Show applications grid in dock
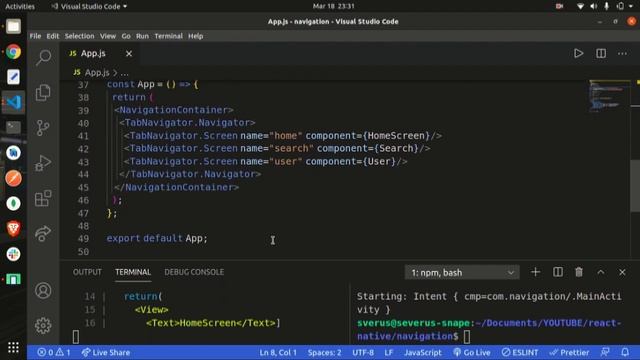The height and width of the screenshot is (360, 640). click(x=13, y=347)
